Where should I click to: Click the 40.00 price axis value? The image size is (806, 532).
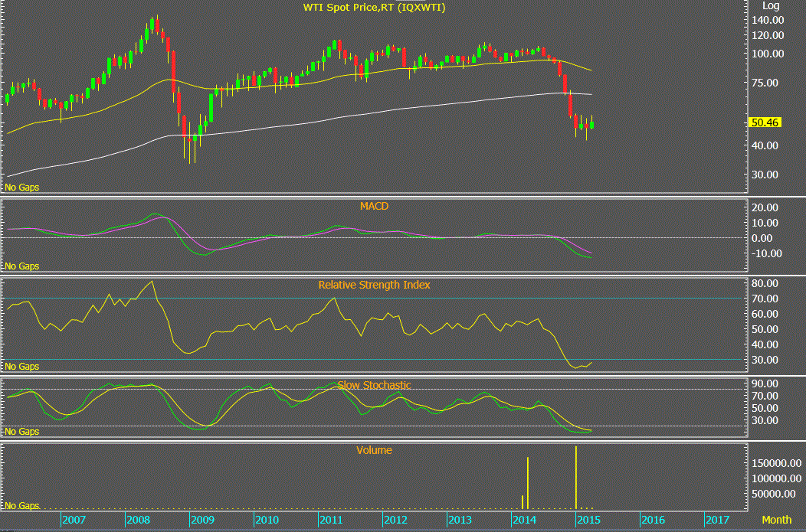click(765, 145)
